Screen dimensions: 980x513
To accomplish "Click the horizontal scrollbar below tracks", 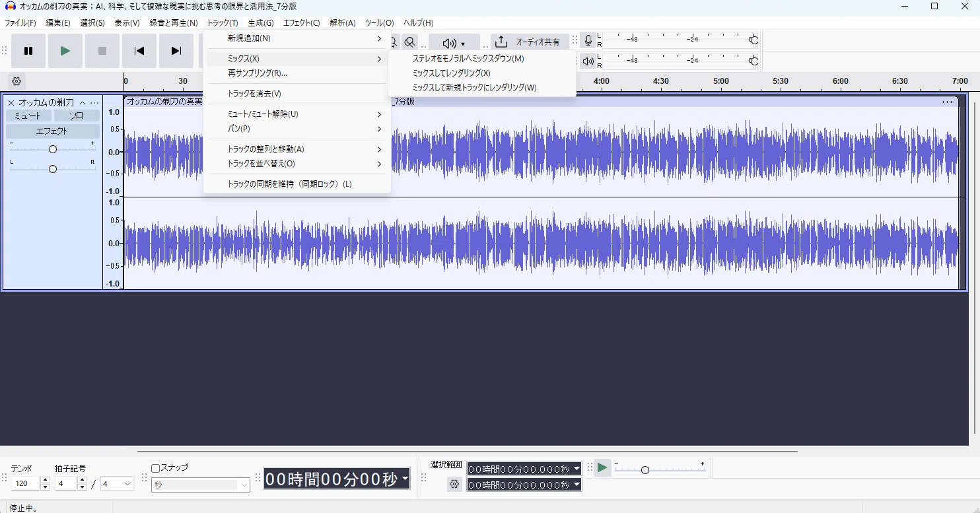I will 467,452.
